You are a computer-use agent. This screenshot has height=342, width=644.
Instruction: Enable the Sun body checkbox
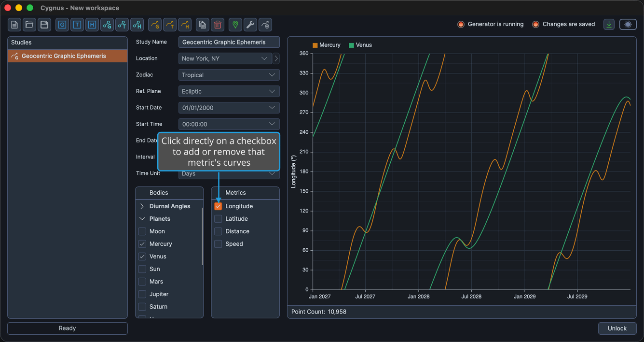click(x=142, y=269)
